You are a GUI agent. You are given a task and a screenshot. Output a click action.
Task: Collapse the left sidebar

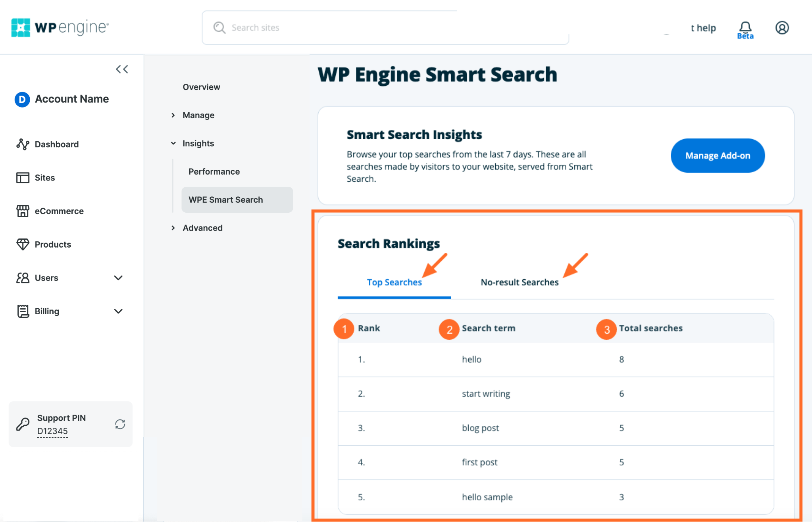tap(122, 69)
